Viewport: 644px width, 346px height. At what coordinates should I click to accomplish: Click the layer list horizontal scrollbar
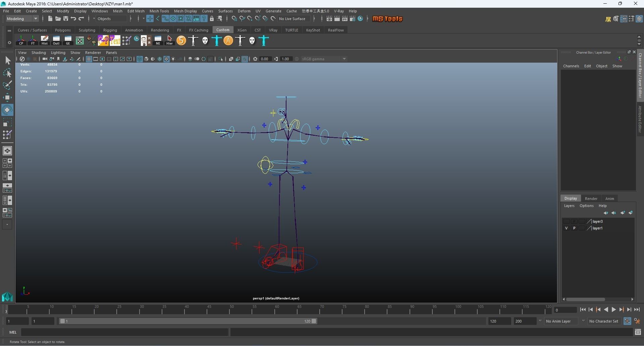[586, 299]
